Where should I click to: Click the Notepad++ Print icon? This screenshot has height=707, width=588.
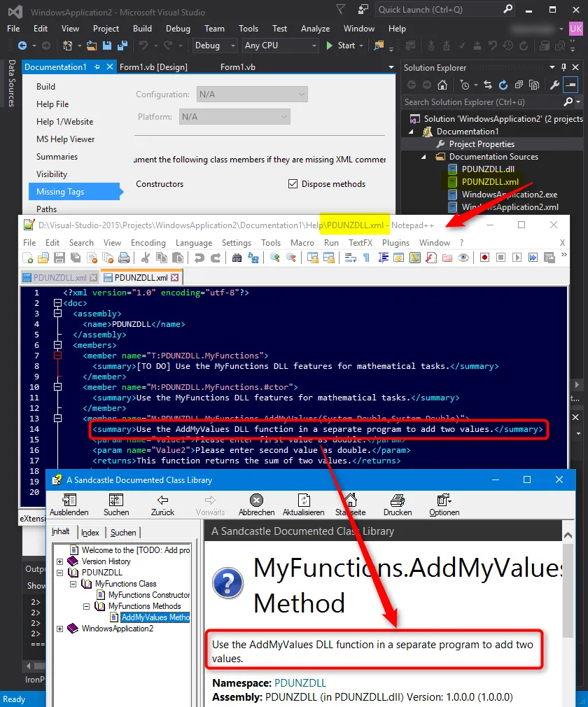pos(124,258)
